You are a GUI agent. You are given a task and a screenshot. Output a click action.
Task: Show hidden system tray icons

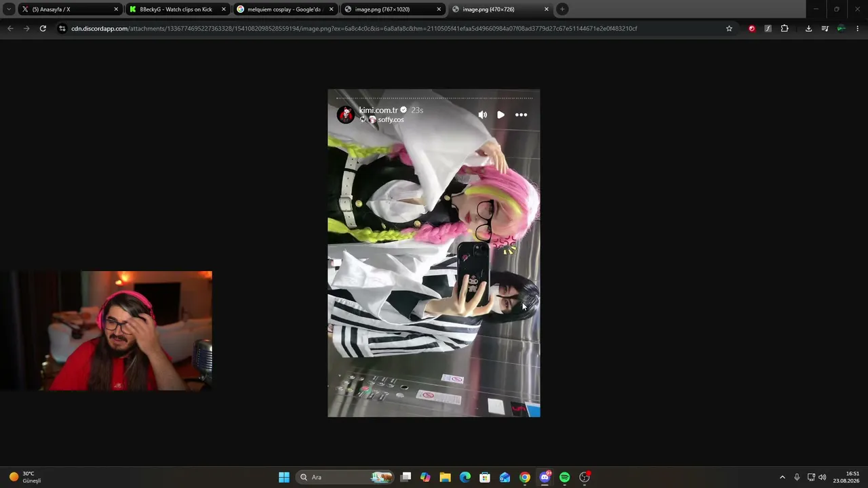782,477
